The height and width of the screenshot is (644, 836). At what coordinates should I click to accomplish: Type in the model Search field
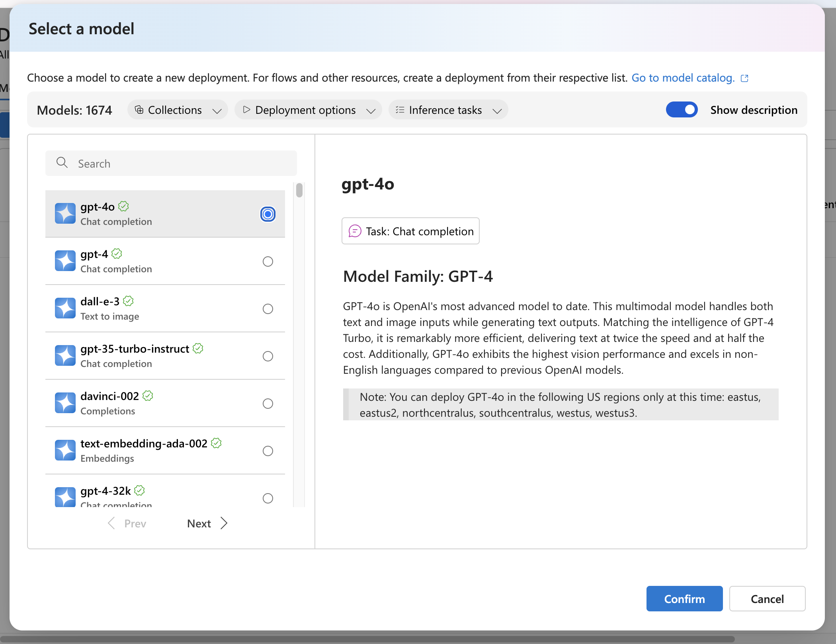(x=171, y=162)
